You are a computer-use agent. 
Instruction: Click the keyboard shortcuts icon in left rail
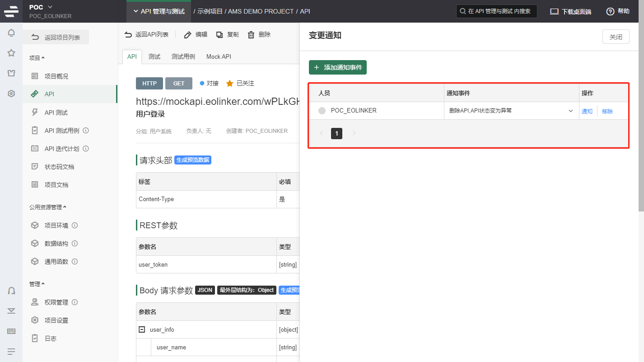click(x=11, y=331)
